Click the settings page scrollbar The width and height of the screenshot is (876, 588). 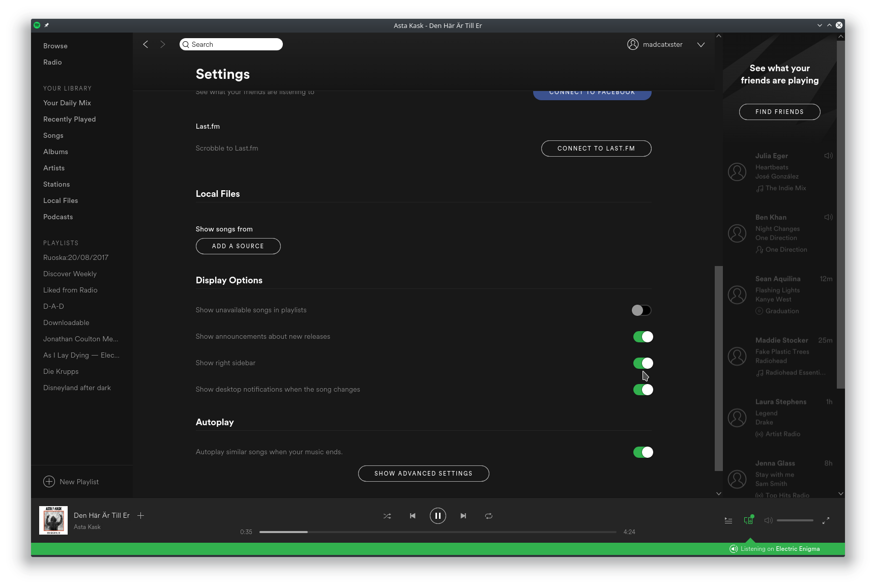pos(719,368)
